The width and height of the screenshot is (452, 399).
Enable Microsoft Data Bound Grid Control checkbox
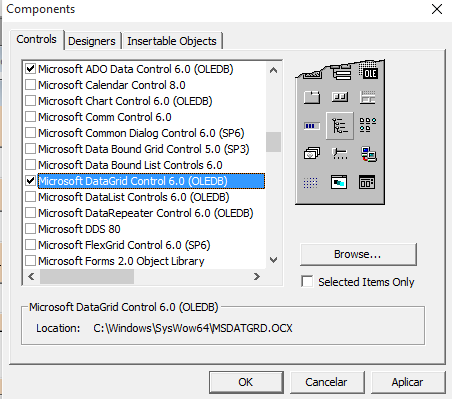tap(30, 149)
